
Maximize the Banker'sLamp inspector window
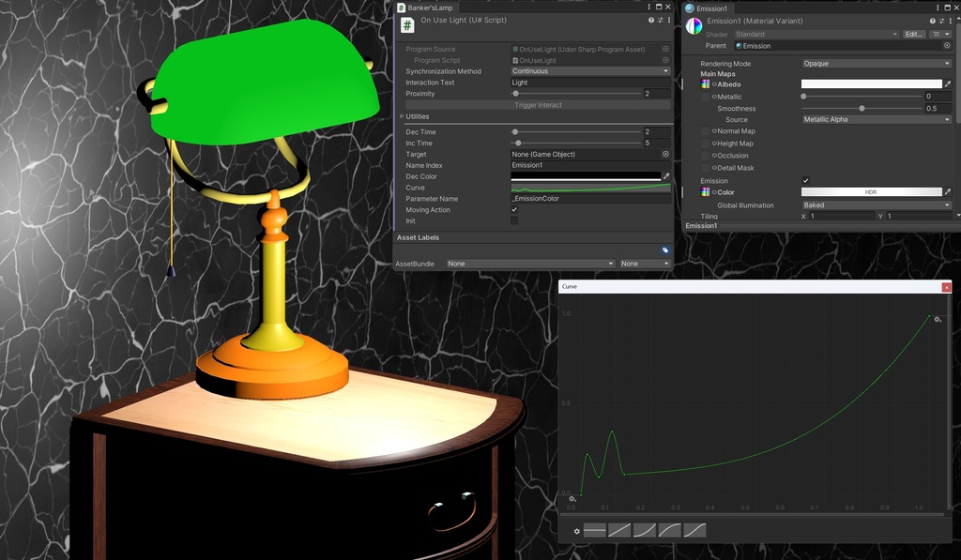(659, 7)
